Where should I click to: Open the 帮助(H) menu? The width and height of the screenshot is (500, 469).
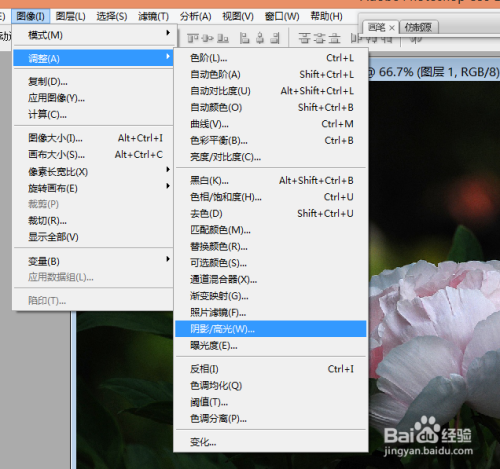click(326, 16)
